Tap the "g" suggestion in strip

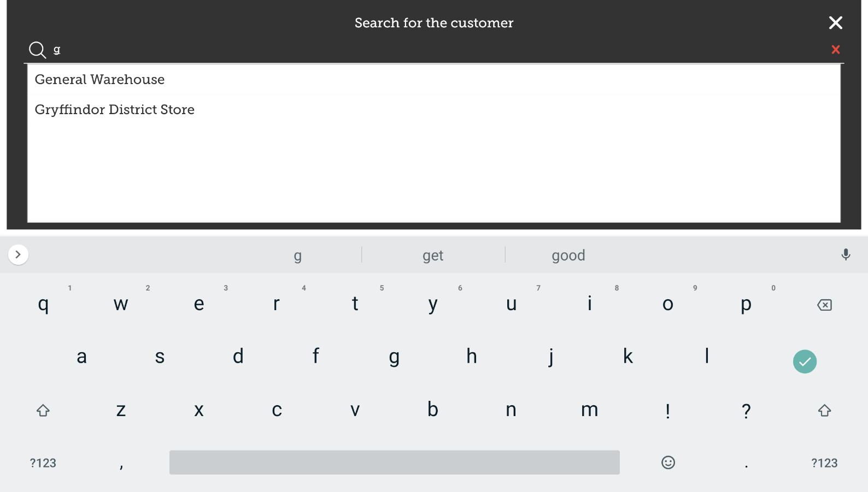tap(297, 256)
